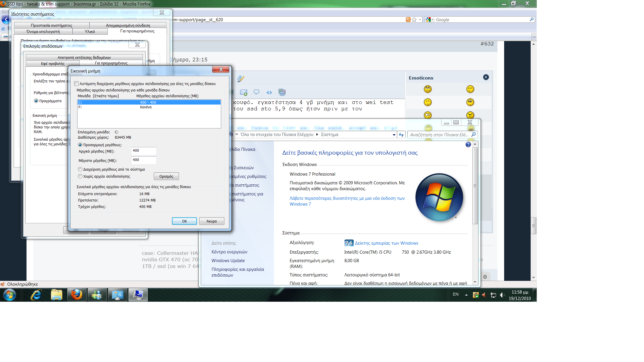This screenshot has width=644, height=362.
Task: Open Κέντρο ενεργειών link
Action: [229, 252]
